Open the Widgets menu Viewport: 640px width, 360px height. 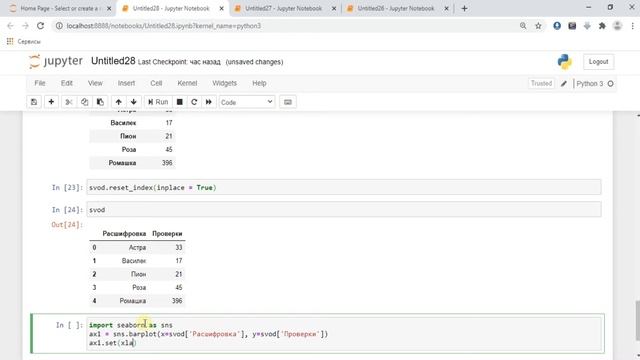[x=224, y=83]
